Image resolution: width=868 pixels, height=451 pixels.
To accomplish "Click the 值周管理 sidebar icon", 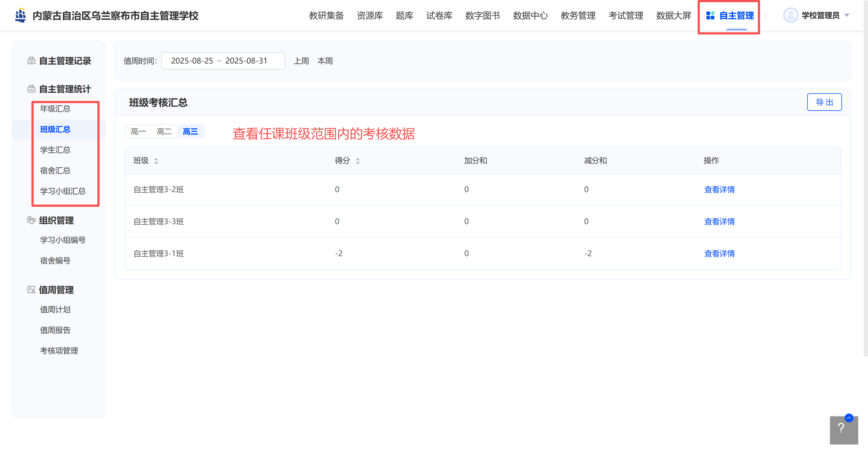I will click(x=31, y=290).
